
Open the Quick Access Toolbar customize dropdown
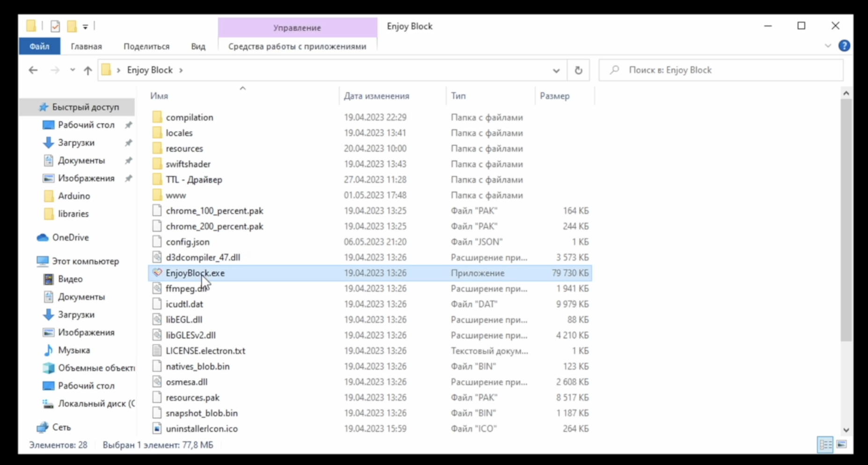[85, 27]
